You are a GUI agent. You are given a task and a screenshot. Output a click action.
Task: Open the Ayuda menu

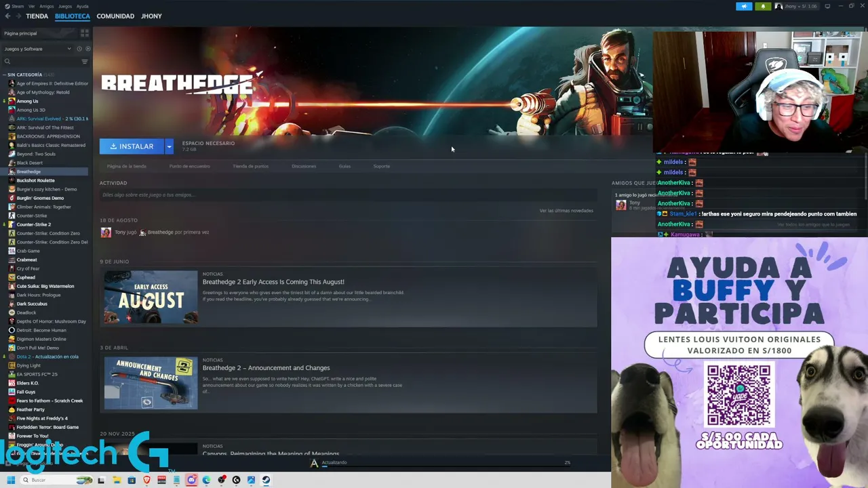[x=83, y=6]
